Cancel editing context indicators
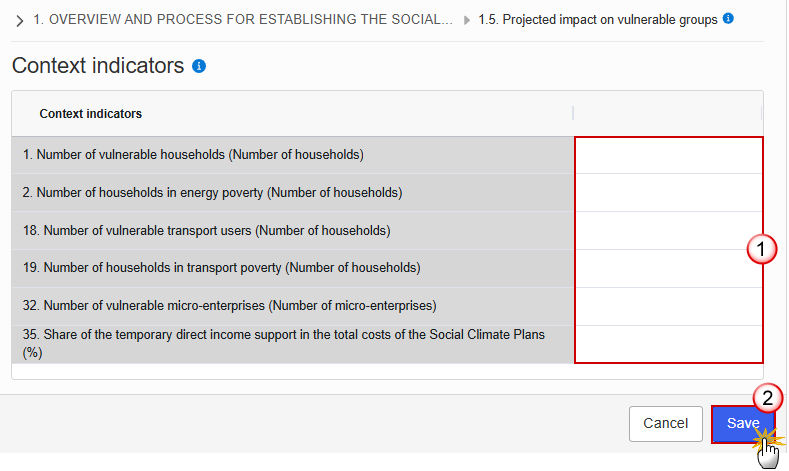Screen dimensions: 789x471 665,424
